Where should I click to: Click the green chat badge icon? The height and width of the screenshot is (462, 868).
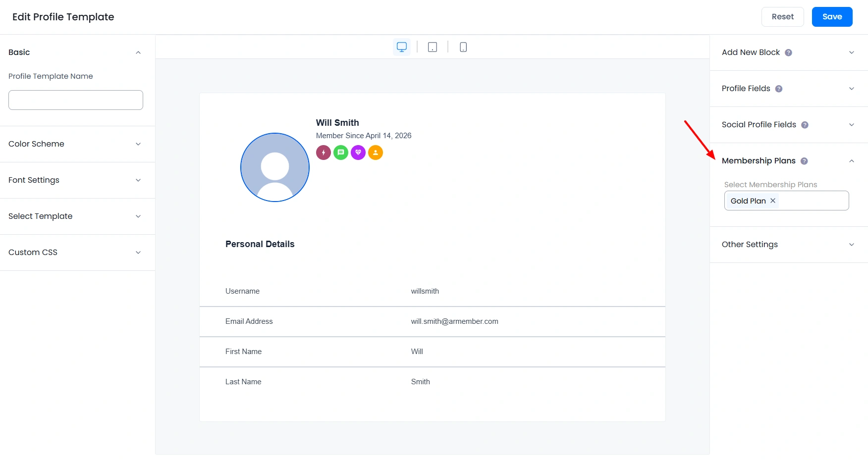point(340,153)
